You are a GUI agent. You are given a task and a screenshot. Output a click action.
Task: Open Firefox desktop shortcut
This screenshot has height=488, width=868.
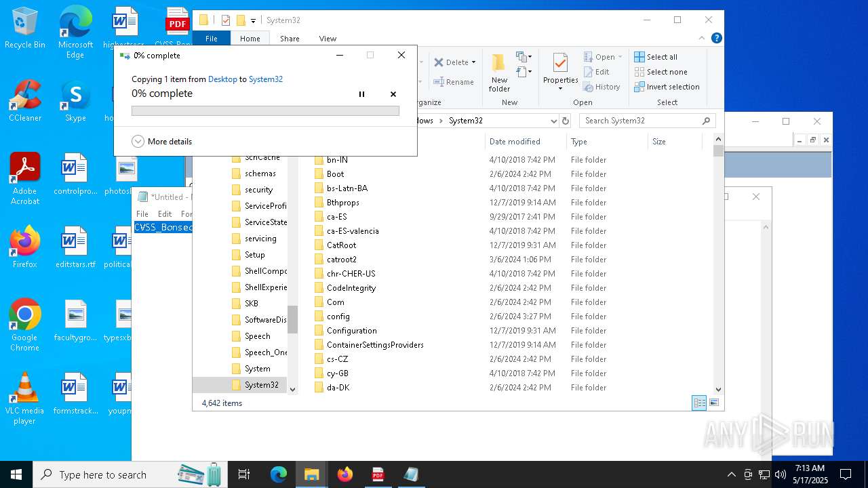(x=25, y=247)
